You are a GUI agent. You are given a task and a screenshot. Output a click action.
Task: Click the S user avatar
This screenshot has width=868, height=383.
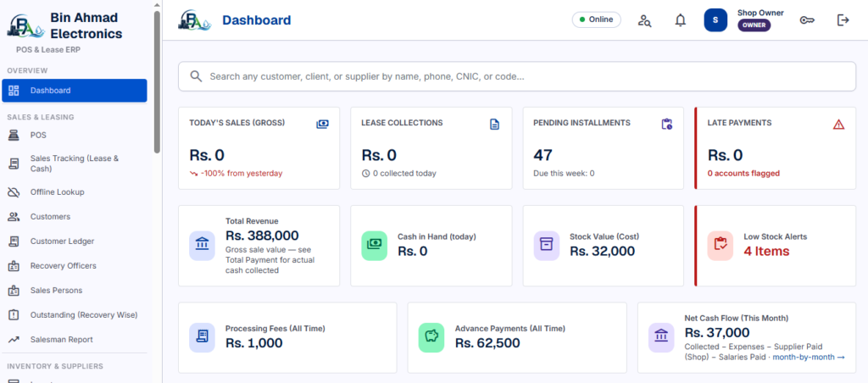click(x=715, y=20)
